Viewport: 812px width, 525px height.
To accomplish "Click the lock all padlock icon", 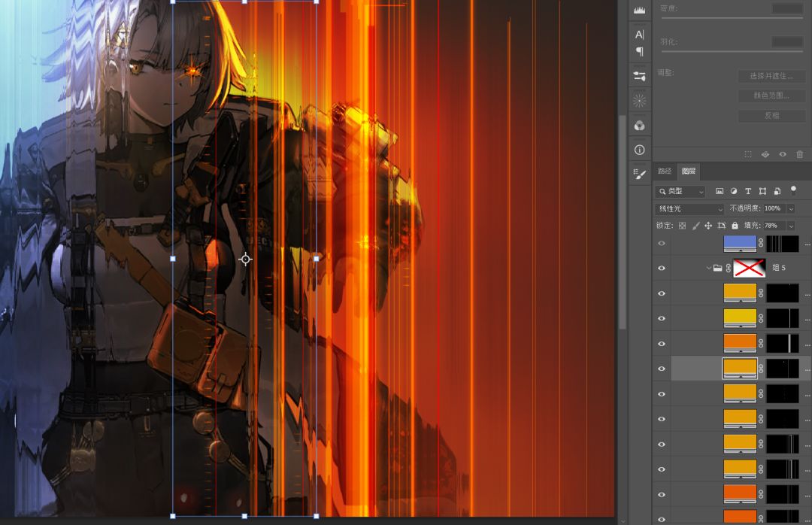I will pyautogui.click(x=735, y=226).
